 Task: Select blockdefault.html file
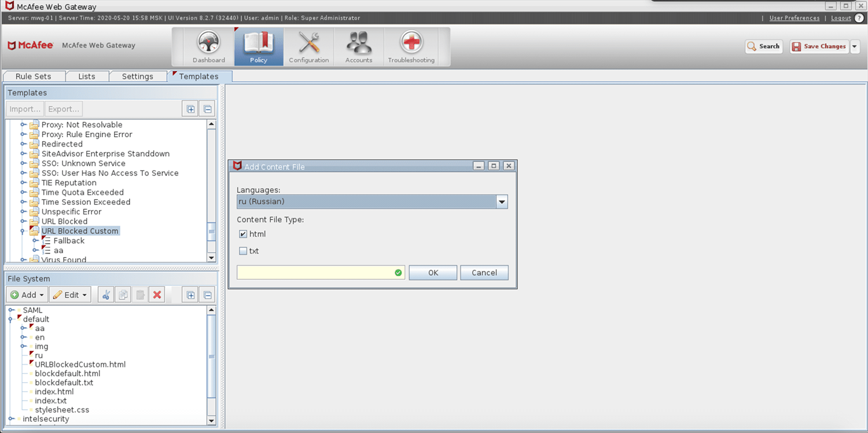click(x=67, y=374)
